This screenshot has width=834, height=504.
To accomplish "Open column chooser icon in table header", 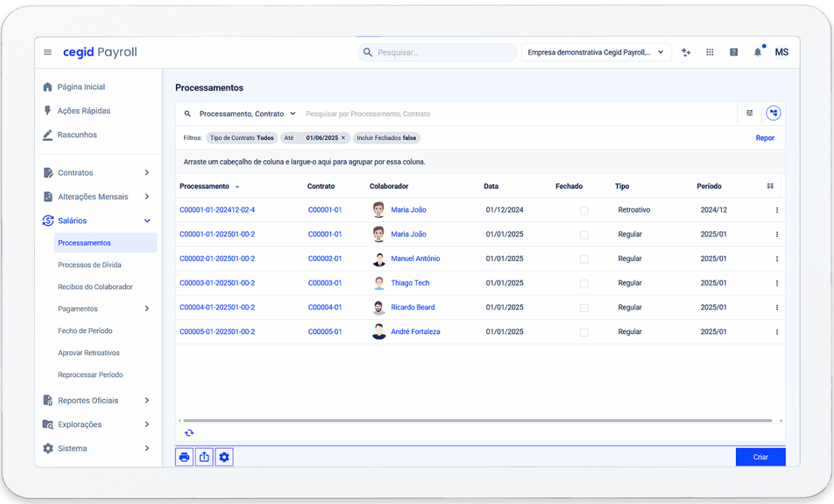I will [x=770, y=186].
